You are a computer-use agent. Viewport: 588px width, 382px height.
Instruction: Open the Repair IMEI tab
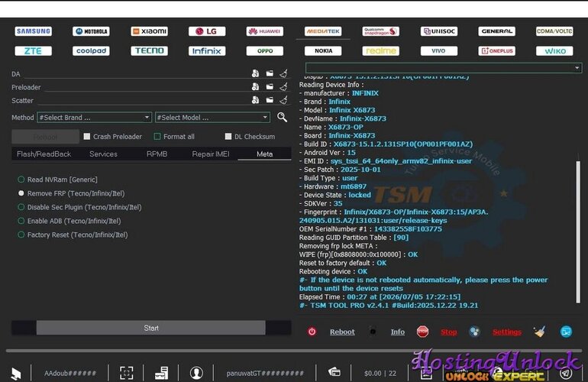tap(211, 154)
